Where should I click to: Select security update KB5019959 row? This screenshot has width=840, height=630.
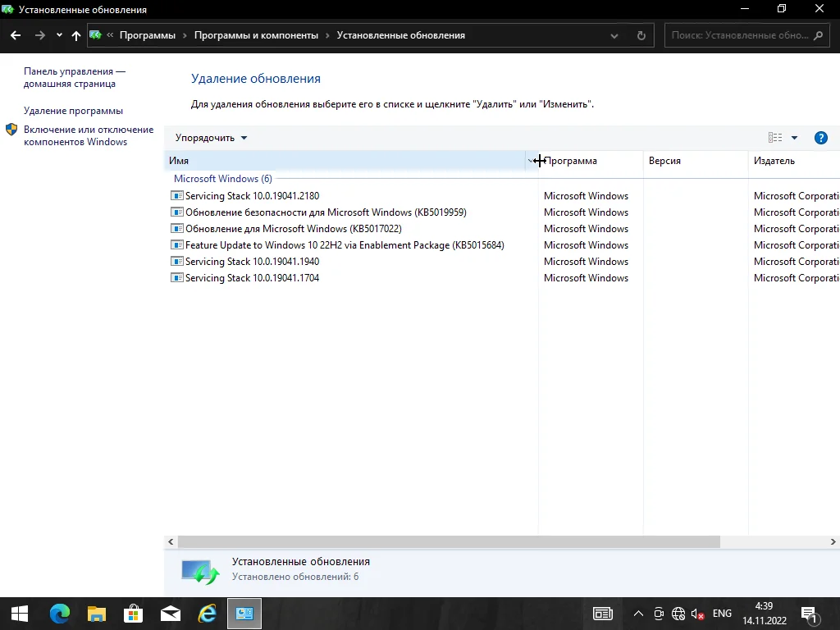click(326, 212)
